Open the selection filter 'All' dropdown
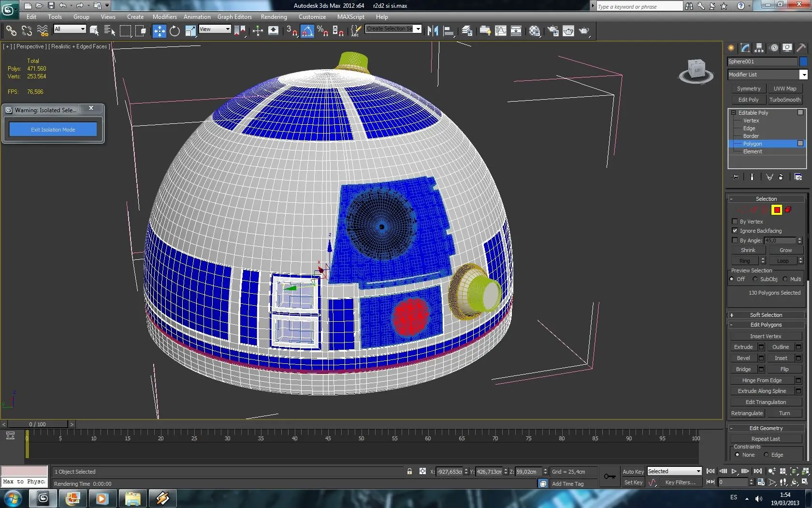This screenshot has width=812, height=508. pyautogui.click(x=70, y=29)
